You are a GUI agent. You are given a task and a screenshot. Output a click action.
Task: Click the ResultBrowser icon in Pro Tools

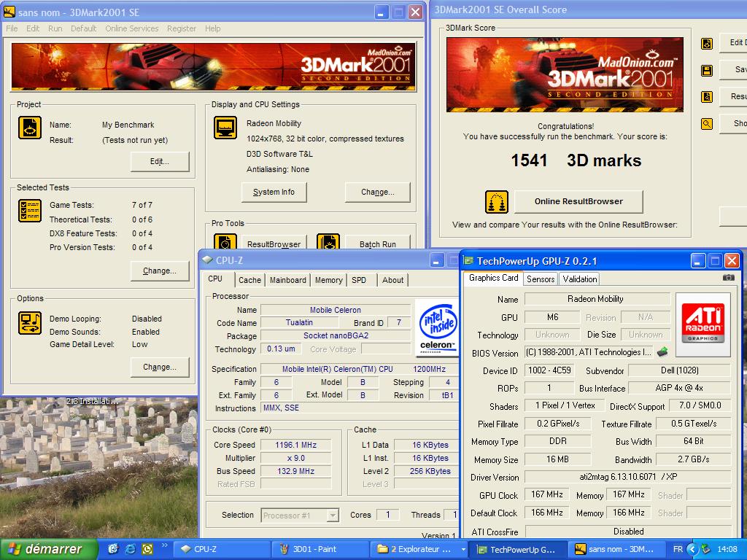click(x=225, y=241)
